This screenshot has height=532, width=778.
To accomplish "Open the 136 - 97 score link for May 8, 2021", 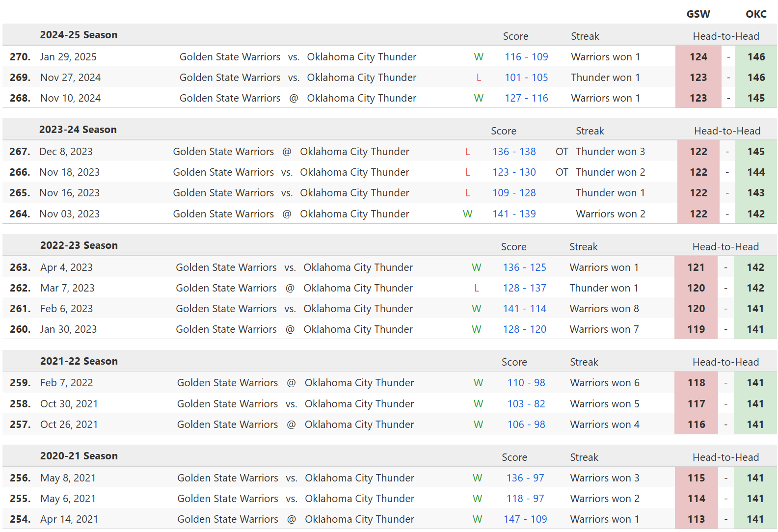I will tap(525, 478).
